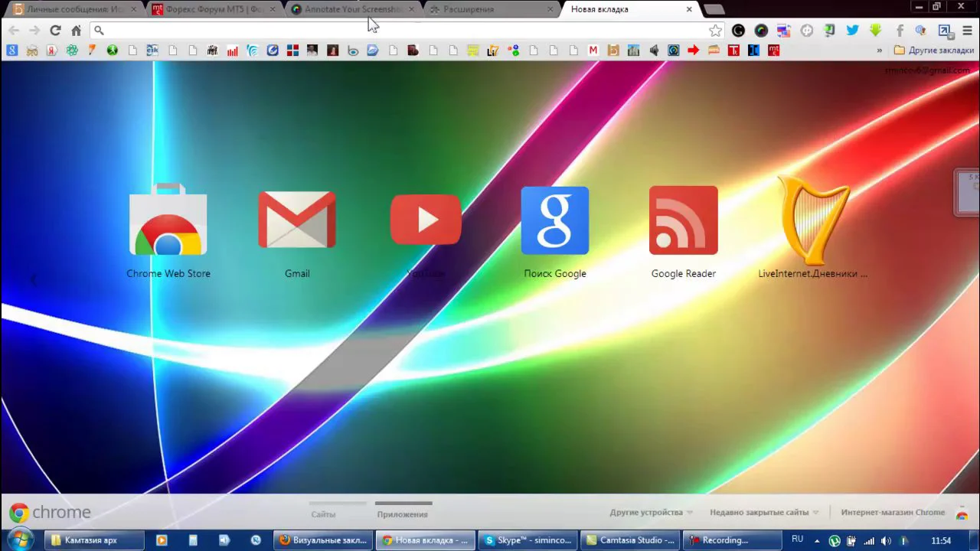The image size is (980, 551).
Task: Open the red mt bookmark icon
Action: pyautogui.click(x=773, y=51)
